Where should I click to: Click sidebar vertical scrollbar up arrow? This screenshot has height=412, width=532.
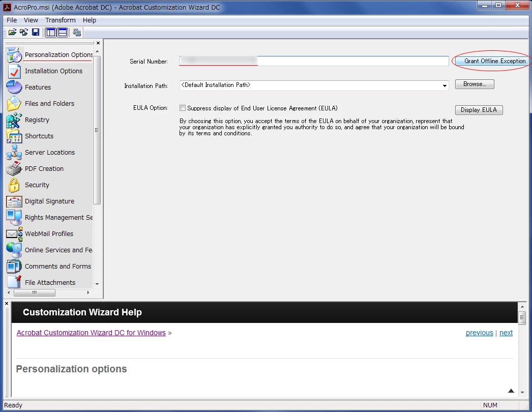pos(97,51)
